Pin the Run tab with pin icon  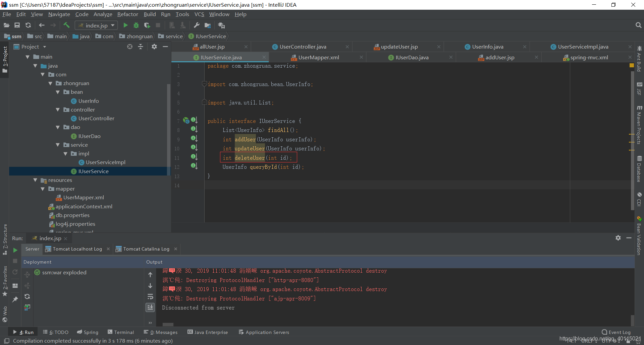pos(15,299)
